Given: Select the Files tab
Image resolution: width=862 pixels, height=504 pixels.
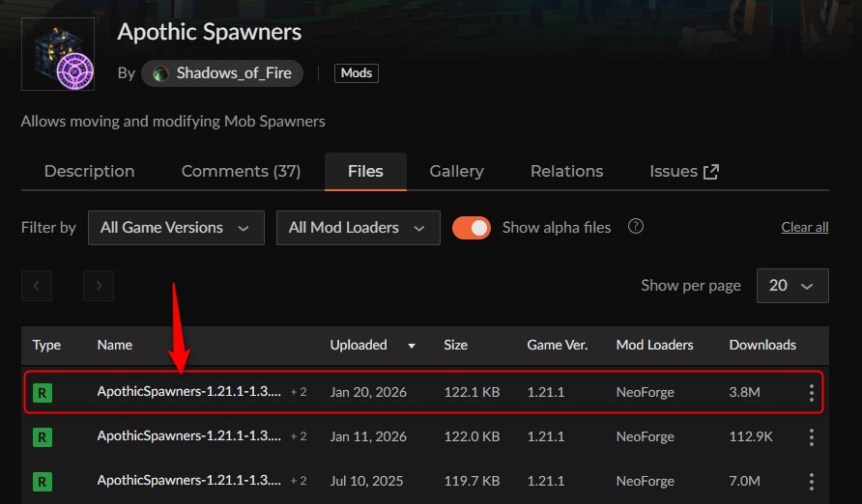Looking at the screenshot, I should tap(365, 171).
